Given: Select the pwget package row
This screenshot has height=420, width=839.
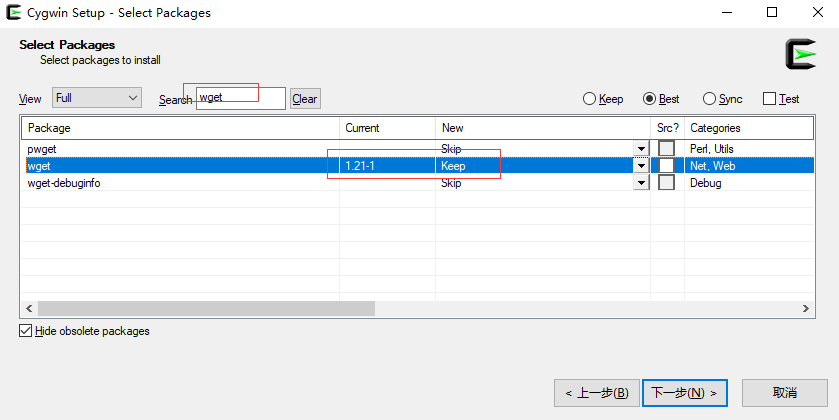Looking at the screenshot, I should coord(417,149).
